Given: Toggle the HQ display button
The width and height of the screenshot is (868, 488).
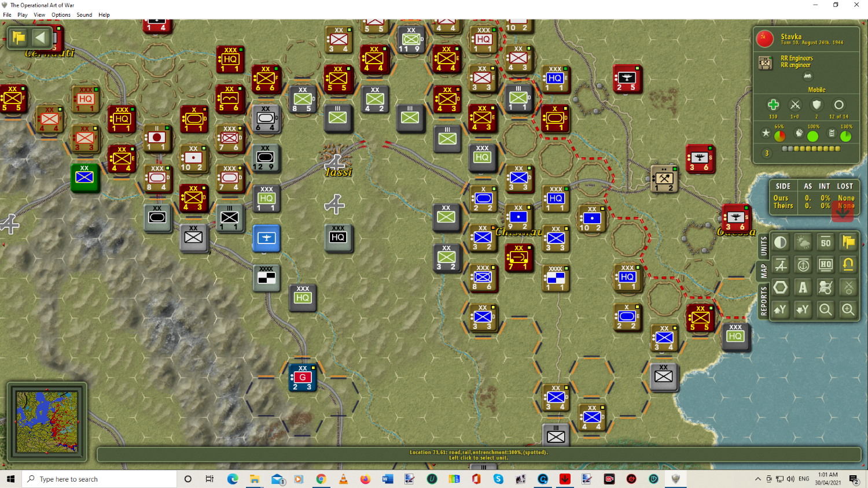Looking at the screenshot, I should (826, 265).
